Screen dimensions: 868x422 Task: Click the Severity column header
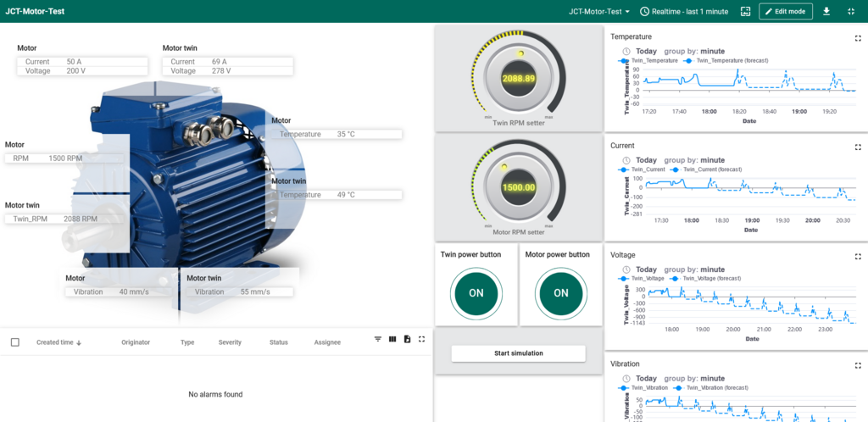coord(230,342)
